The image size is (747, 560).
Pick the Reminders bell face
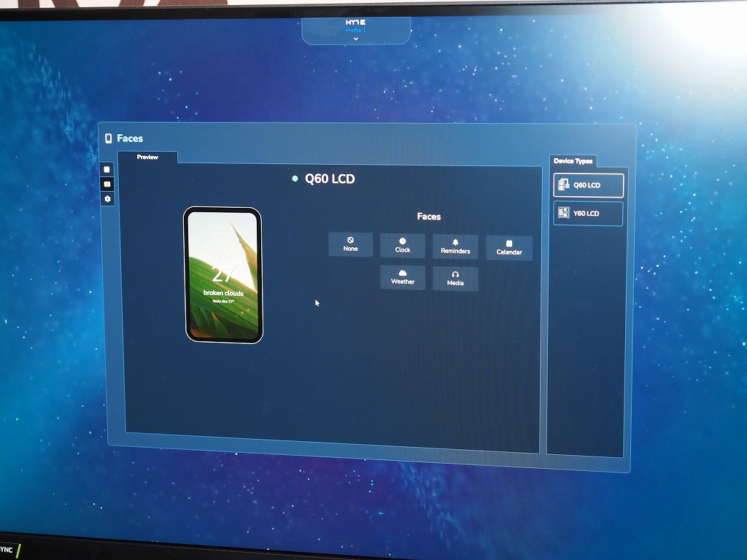click(x=455, y=246)
